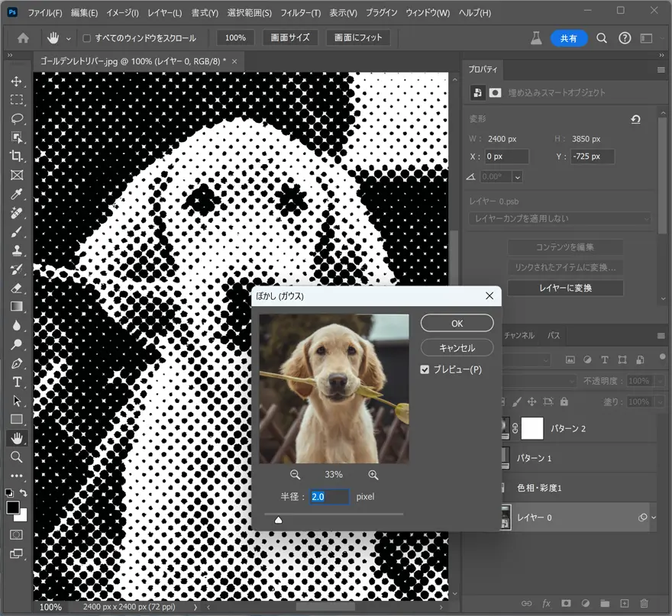The width and height of the screenshot is (672, 616).
Task: Open the イメージ(I) menu
Action: [123, 13]
